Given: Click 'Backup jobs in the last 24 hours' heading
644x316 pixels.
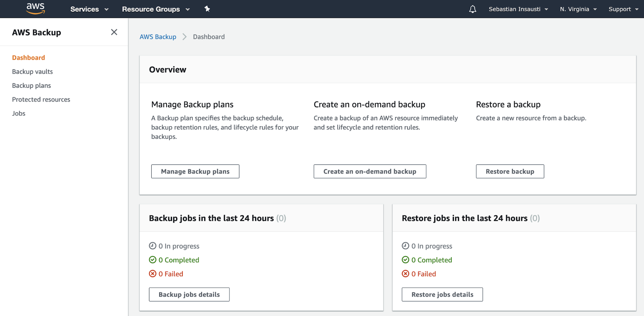Looking at the screenshot, I should (x=211, y=218).
